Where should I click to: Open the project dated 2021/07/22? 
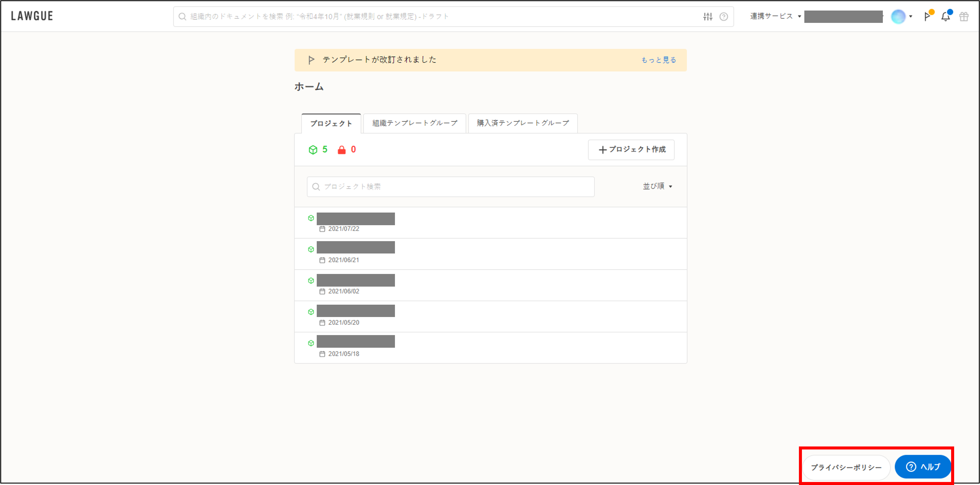[x=355, y=219]
